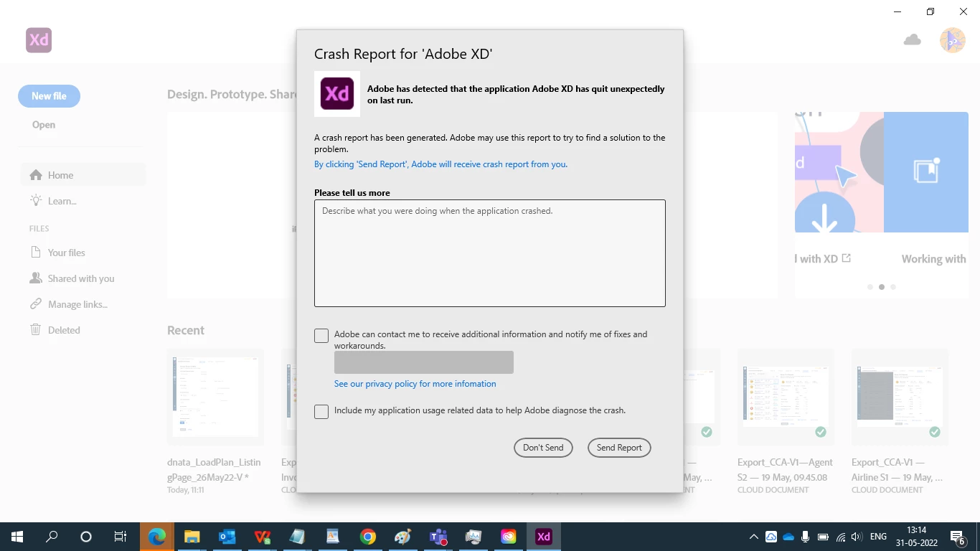Open Cortana from the taskbar
The width and height of the screenshot is (980, 551).
tap(86, 537)
